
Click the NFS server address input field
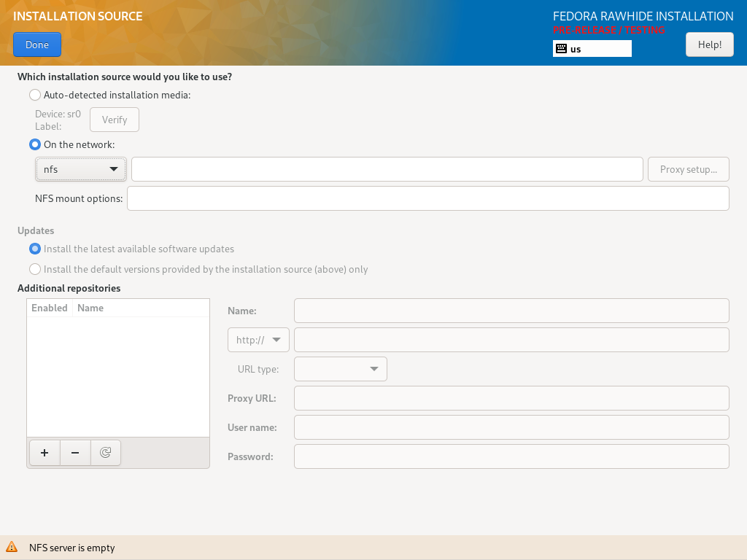point(387,169)
